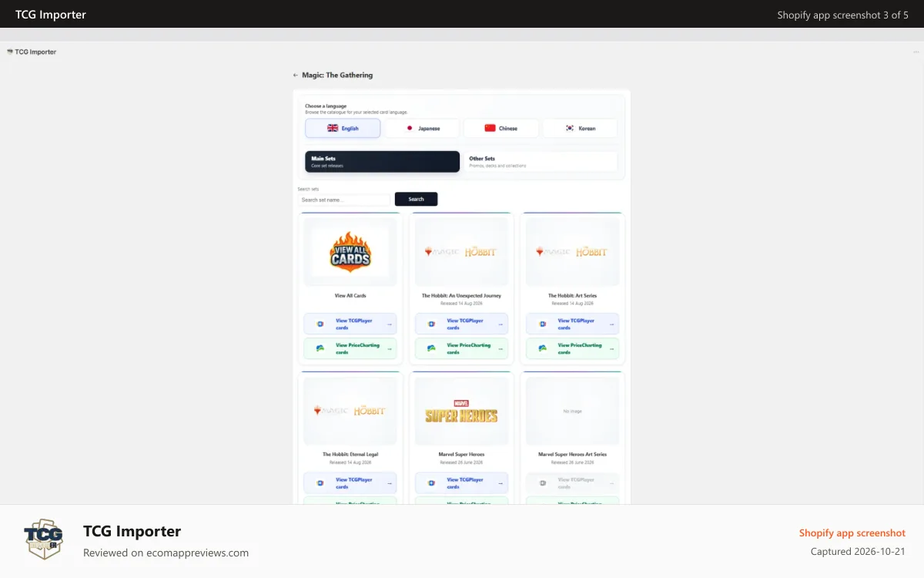Click the 'Captured 2026-10-21' text

(858, 552)
